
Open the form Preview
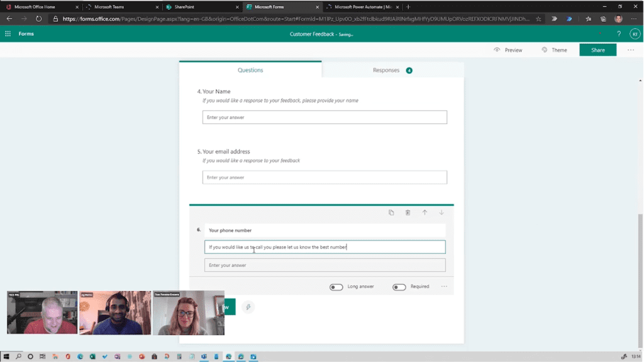[508, 50]
